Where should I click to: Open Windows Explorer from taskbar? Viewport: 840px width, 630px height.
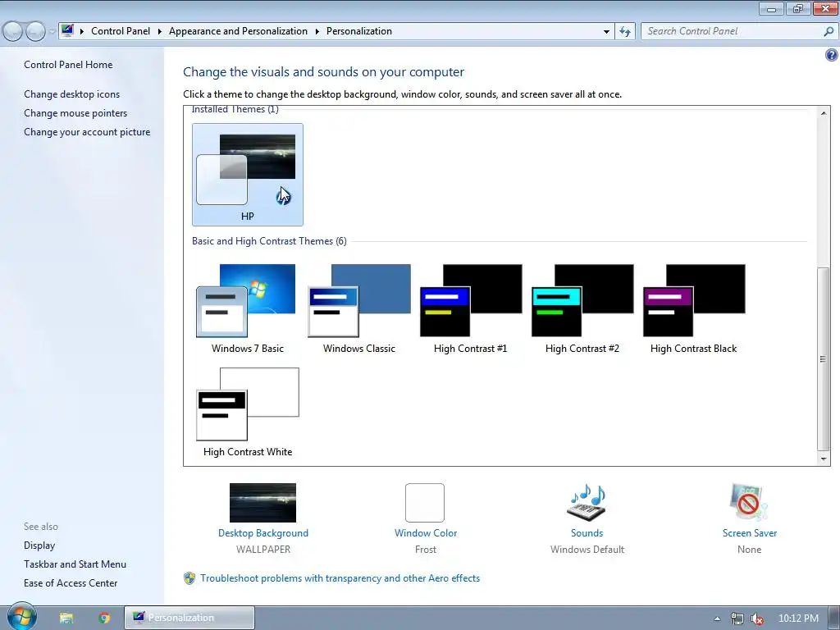pos(66,618)
